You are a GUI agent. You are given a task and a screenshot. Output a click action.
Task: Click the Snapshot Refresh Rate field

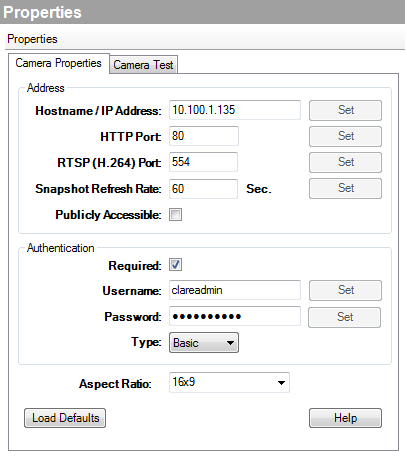pyautogui.click(x=203, y=189)
